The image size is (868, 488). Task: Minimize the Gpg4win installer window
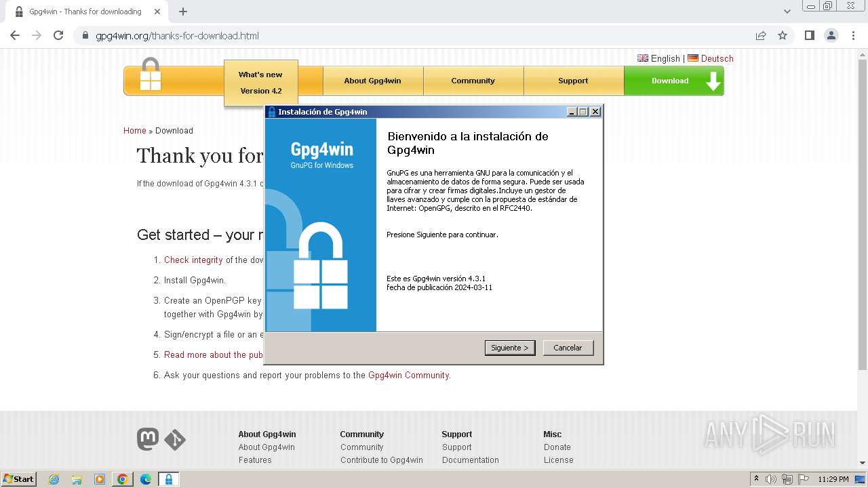(572, 112)
